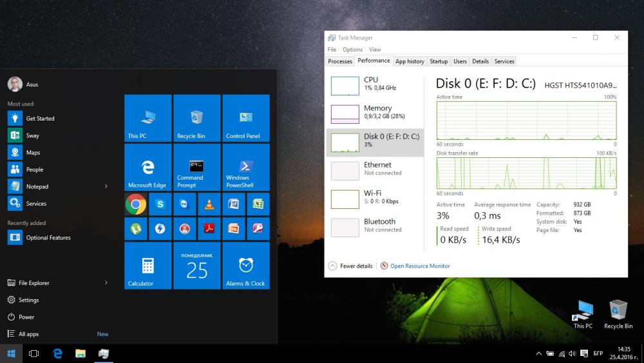Open the Google Chrome tile
644x363 pixels.
[135, 204]
